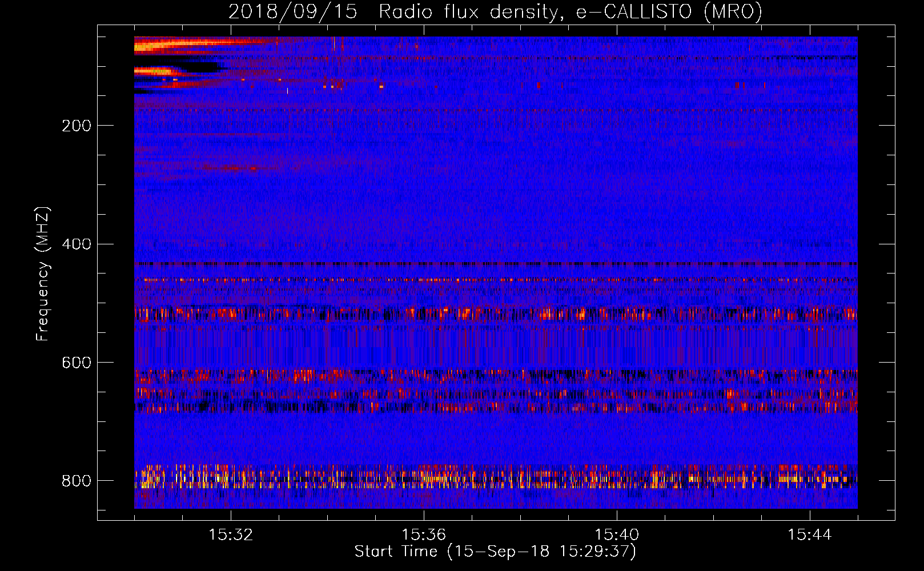Click the 200 frequency tick label
This screenshot has width=924, height=571.
tap(77, 126)
